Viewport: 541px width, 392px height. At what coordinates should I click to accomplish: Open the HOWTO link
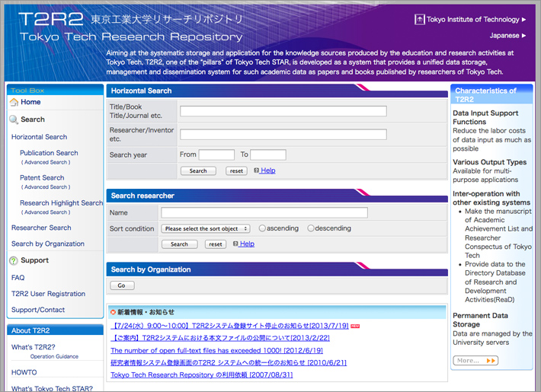click(24, 372)
